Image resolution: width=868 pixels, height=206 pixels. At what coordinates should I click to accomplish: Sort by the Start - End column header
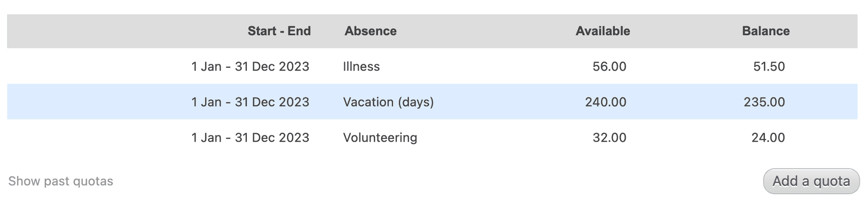[x=279, y=31]
